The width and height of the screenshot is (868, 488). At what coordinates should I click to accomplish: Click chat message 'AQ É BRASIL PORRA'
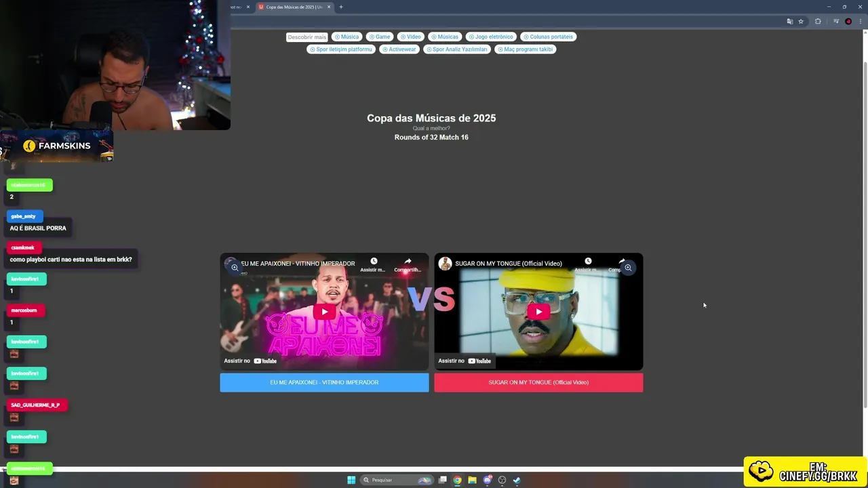coord(38,228)
